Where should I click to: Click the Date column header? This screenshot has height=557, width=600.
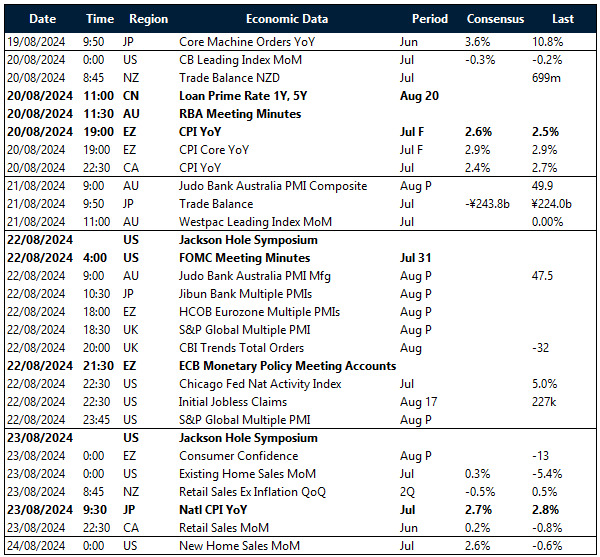click(42, 19)
